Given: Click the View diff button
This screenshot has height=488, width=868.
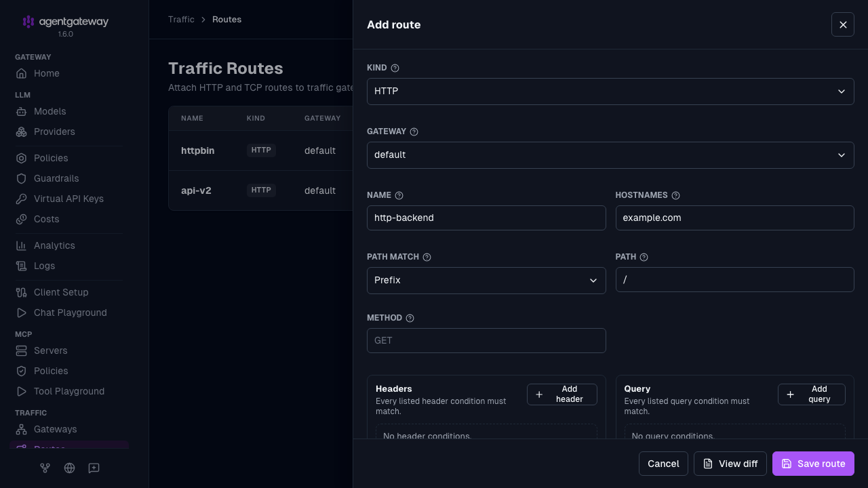Looking at the screenshot, I should [x=730, y=464].
